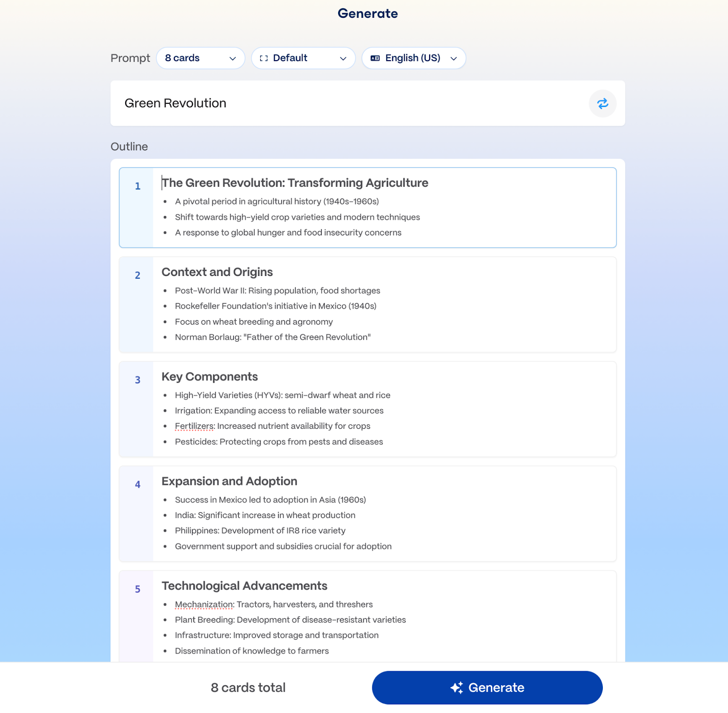Click bullet 'A pivotal period in agricultural history'
The image size is (728, 713).
point(277,202)
